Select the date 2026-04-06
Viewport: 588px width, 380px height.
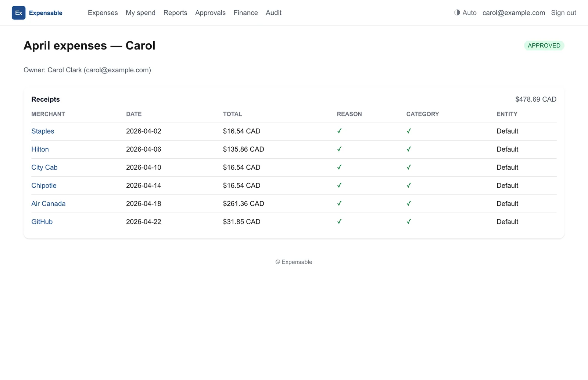[144, 149]
